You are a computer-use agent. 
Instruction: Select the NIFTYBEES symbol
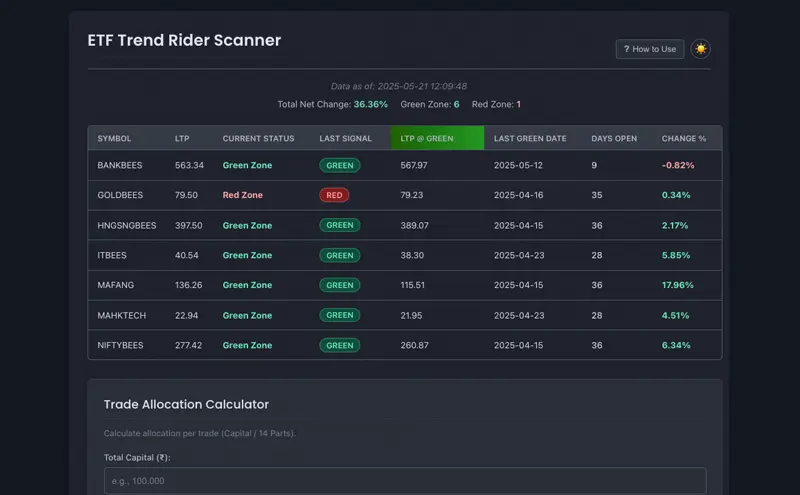coord(120,345)
